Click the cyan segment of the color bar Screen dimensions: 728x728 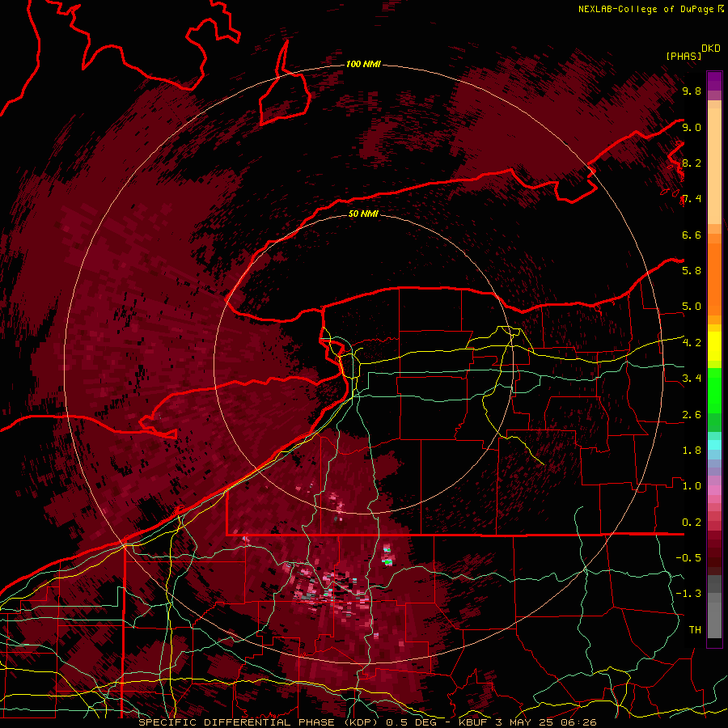(714, 445)
